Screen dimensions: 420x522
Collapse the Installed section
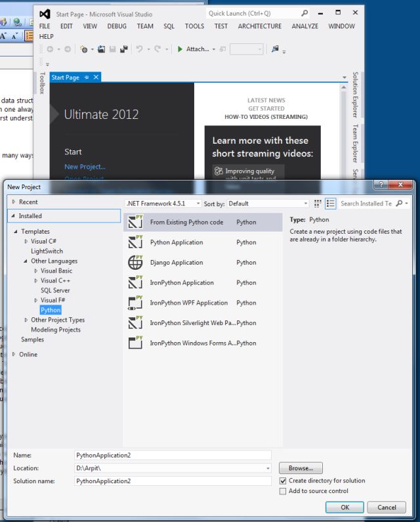[x=13, y=216]
